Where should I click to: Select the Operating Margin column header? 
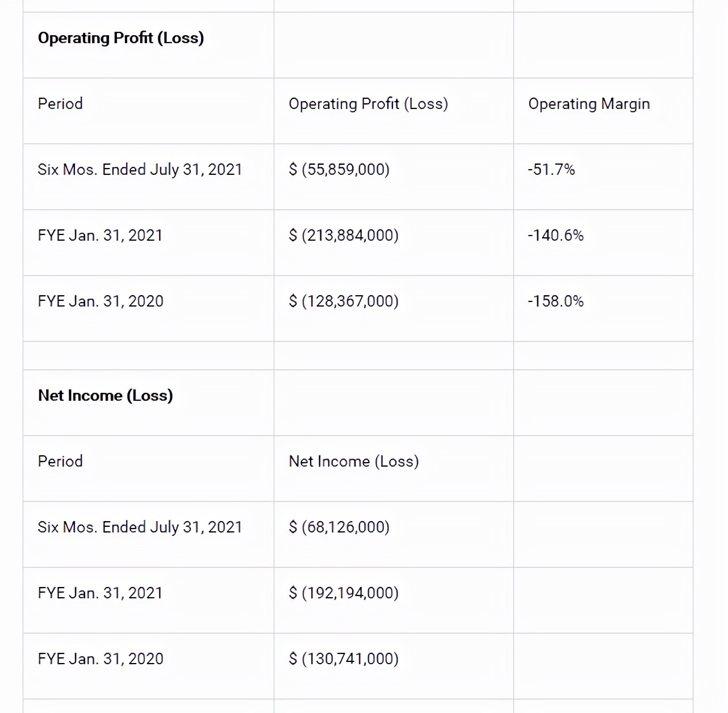(x=589, y=104)
